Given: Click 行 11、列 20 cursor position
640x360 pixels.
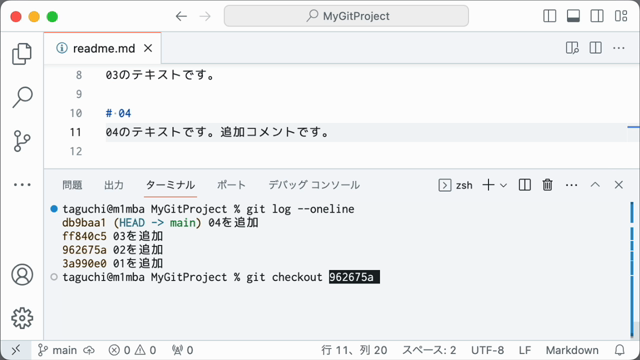Looking at the screenshot, I should [x=354, y=350].
